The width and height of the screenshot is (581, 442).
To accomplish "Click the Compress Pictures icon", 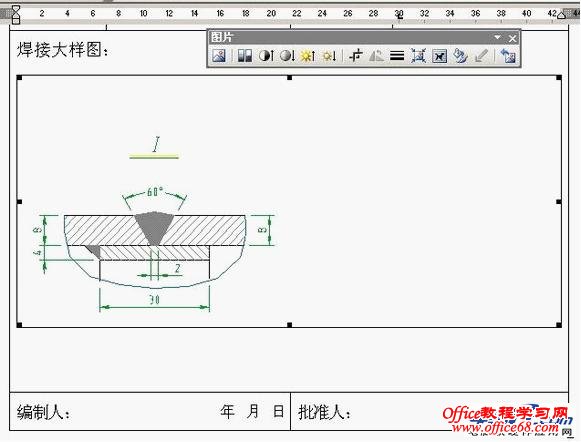I will point(418,56).
